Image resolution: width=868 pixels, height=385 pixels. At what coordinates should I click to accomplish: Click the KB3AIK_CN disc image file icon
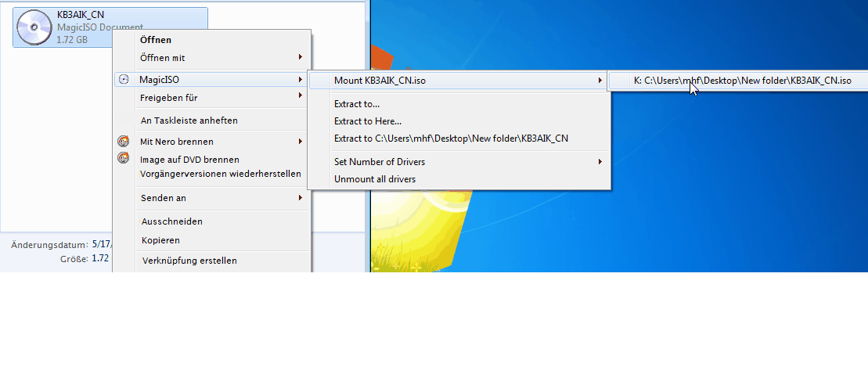pyautogui.click(x=34, y=27)
